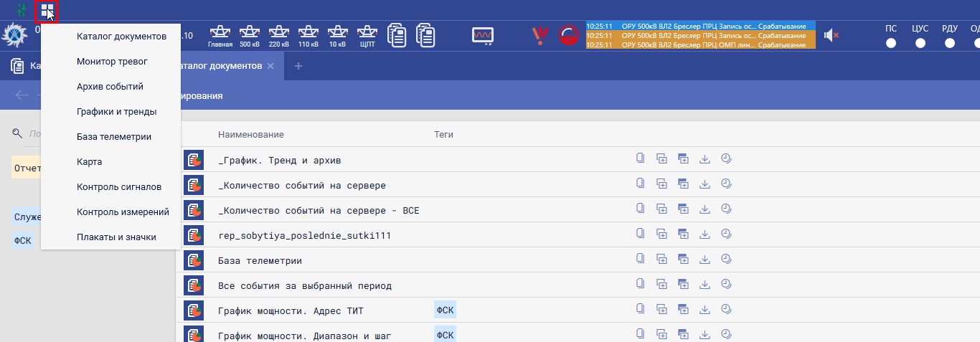The width and height of the screenshot is (980, 342).
Task: Select Монитор тревог from the menu
Action: click(112, 62)
